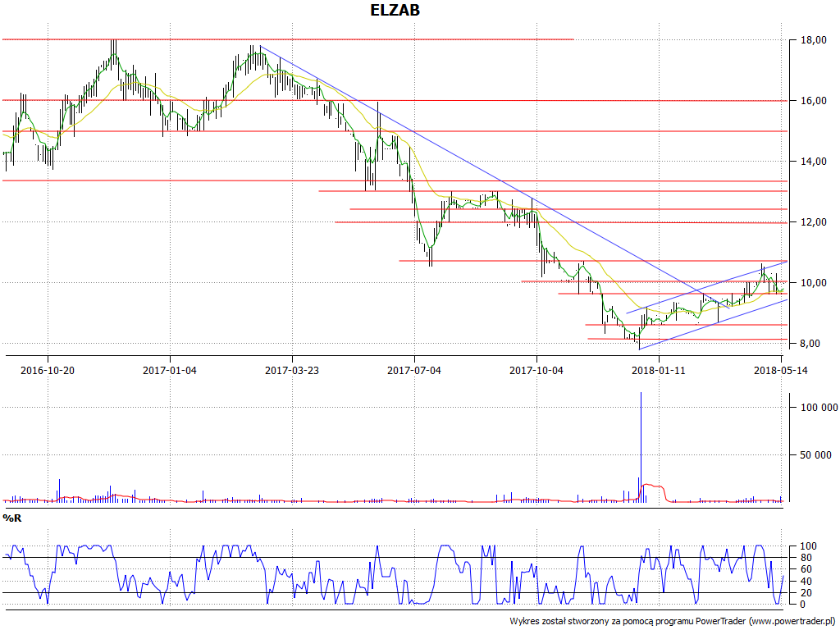This screenshot has width=840, height=630.
Task: Select the 100 000 volume axis label
Action: (819, 408)
